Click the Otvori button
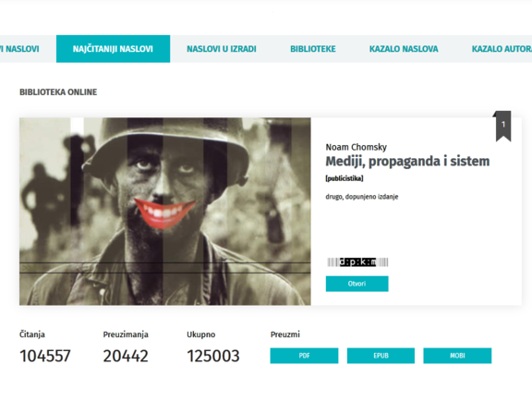Image resolution: width=532 pixels, height=413 pixels. pyautogui.click(x=357, y=284)
